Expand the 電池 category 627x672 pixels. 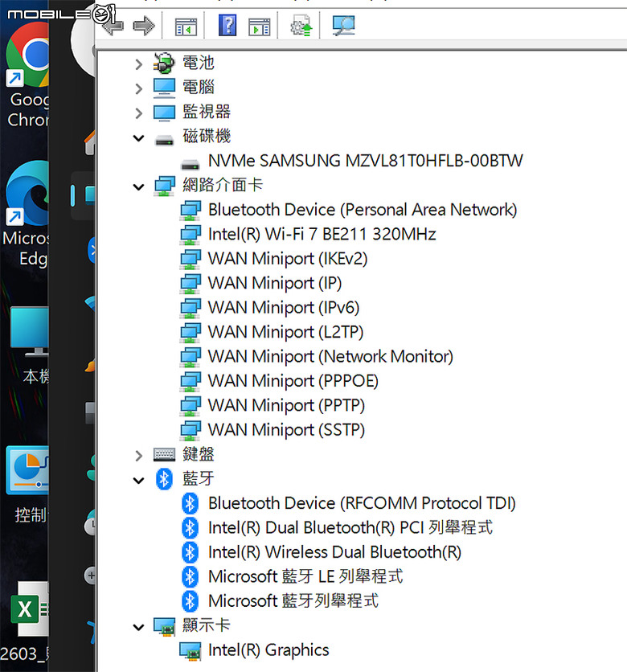pyautogui.click(x=138, y=64)
